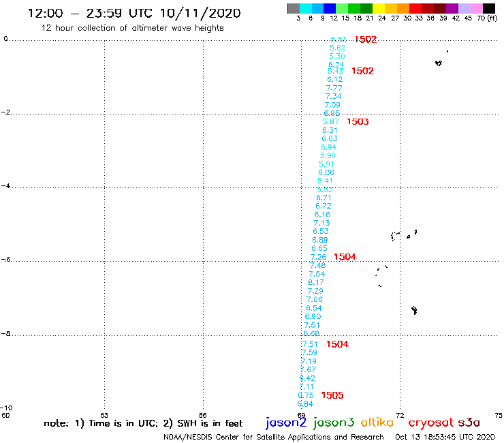Click the note 'Time is in UTC; SWH is in feet'
Image resolution: width=504 pixels, height=443 pixels.
(143, 423)
